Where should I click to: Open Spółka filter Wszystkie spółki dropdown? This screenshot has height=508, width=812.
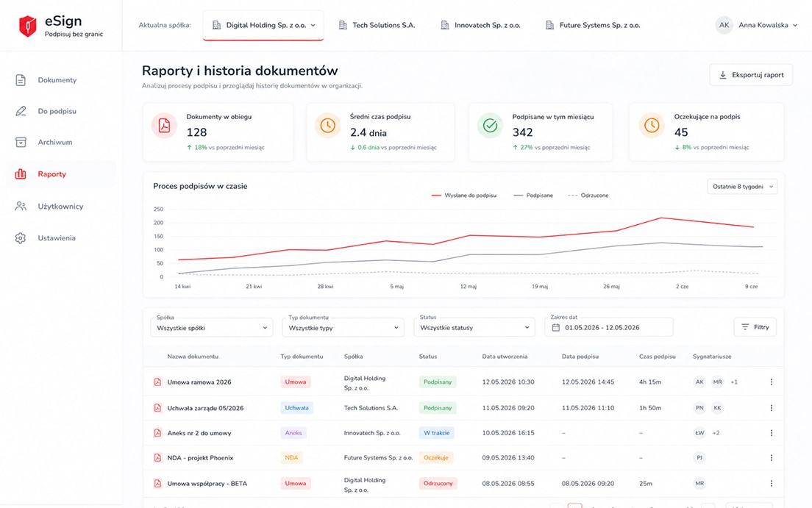click(x=211, y=327)
